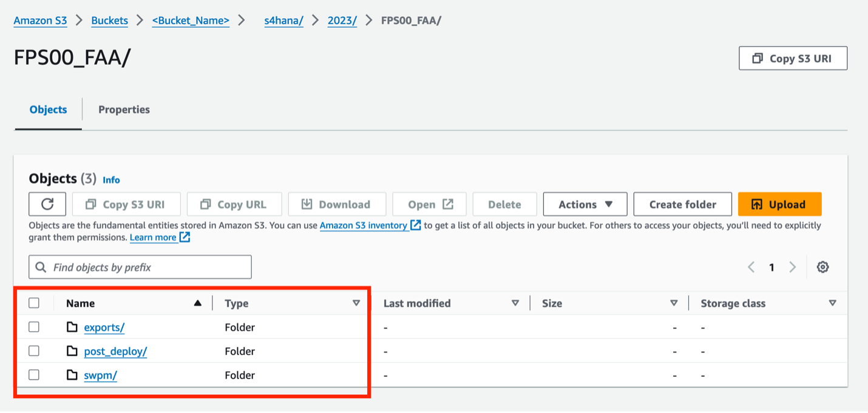
Task: Click external link icon after Learn more
Action: pos(185,237)
